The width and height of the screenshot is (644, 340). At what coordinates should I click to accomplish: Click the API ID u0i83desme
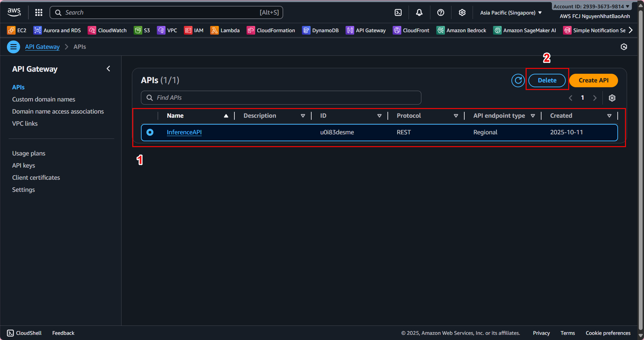(337, 132)
